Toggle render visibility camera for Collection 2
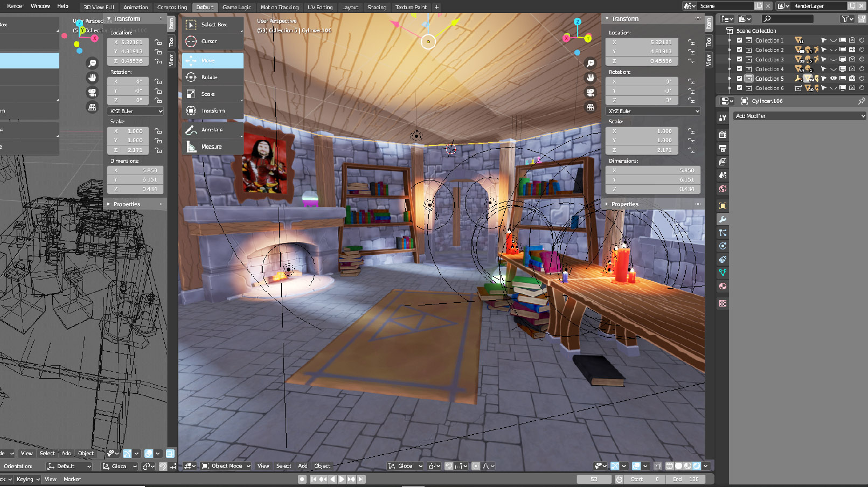The width and height of the screenshot is (868, 487). tap(852, 50)
